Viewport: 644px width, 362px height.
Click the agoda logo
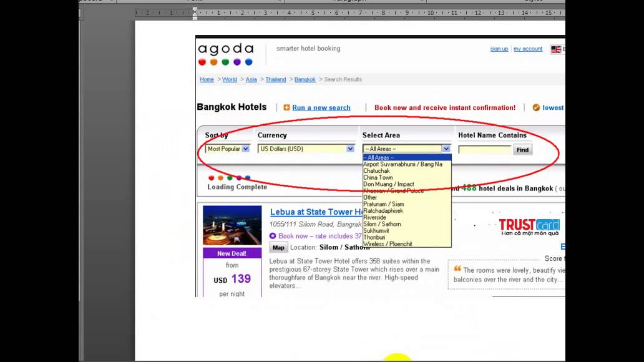(226, 54)
